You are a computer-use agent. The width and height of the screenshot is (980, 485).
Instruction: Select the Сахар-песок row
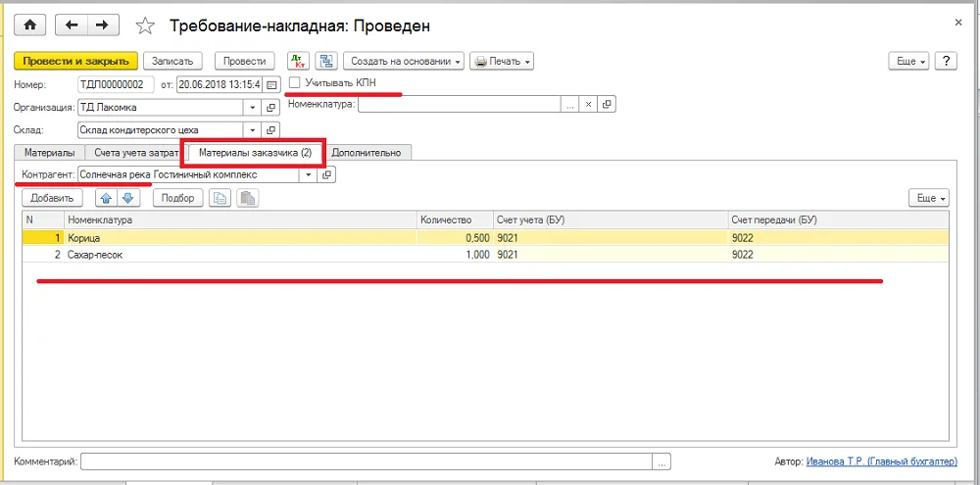click(x=485, y=255)
